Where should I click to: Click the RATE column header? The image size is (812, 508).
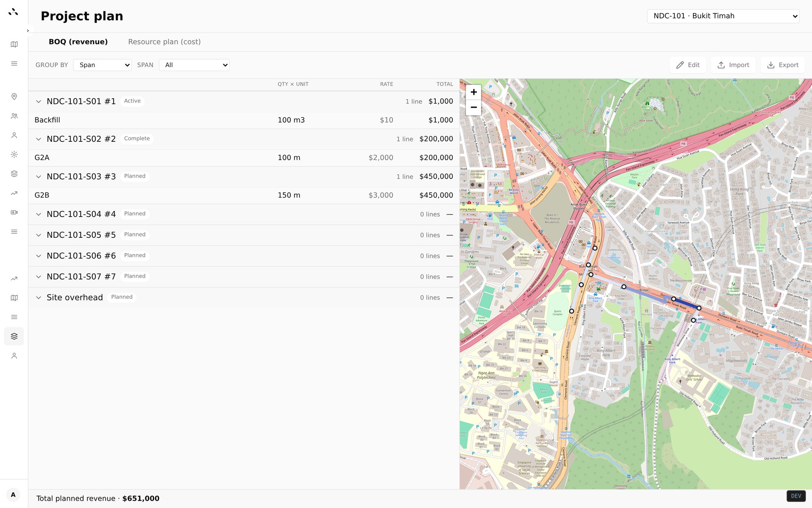coord(387,84)
